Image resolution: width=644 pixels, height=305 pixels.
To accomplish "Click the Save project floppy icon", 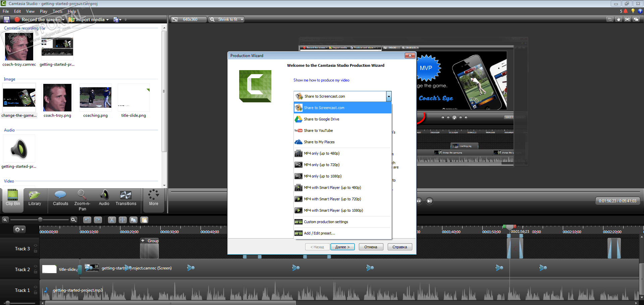I will click(6, 19).
